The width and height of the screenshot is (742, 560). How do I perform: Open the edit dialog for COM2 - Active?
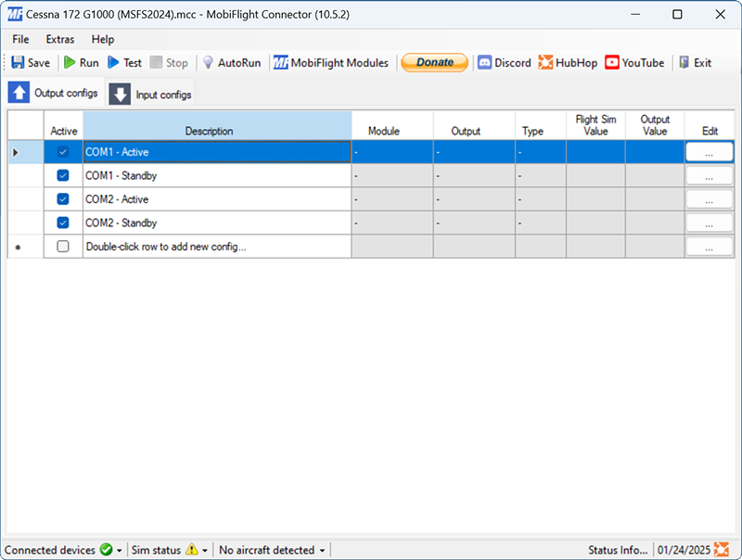click(x=710, y=198)
